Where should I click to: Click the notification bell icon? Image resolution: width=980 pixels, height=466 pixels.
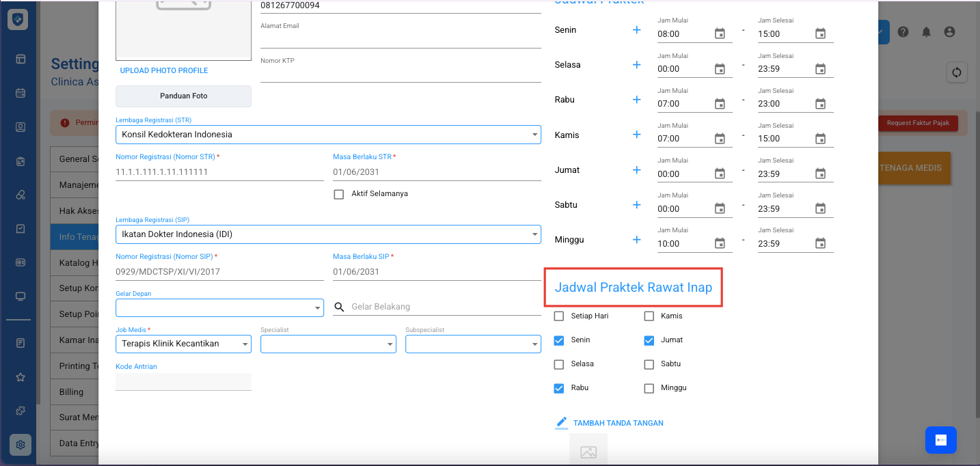coord(926,32)
